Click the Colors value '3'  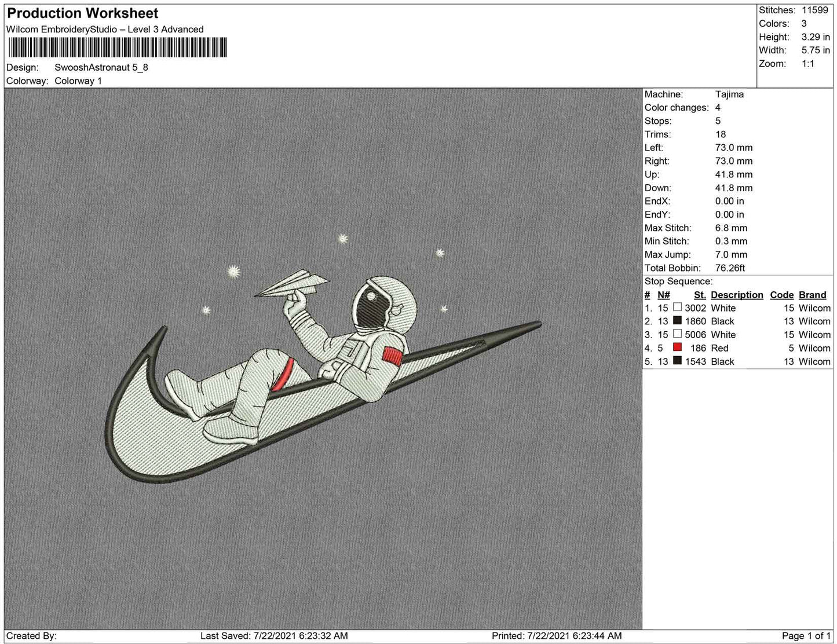(804, 24)
